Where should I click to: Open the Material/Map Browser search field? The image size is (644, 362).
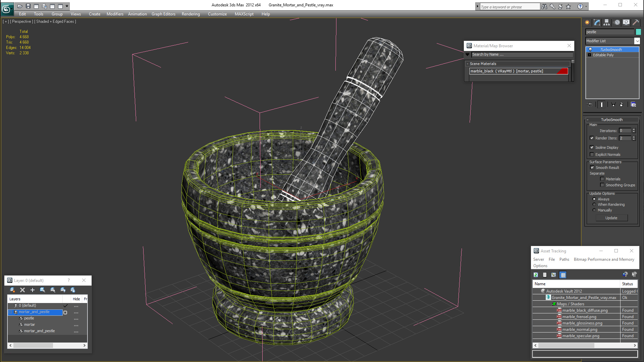pos(520,54)
